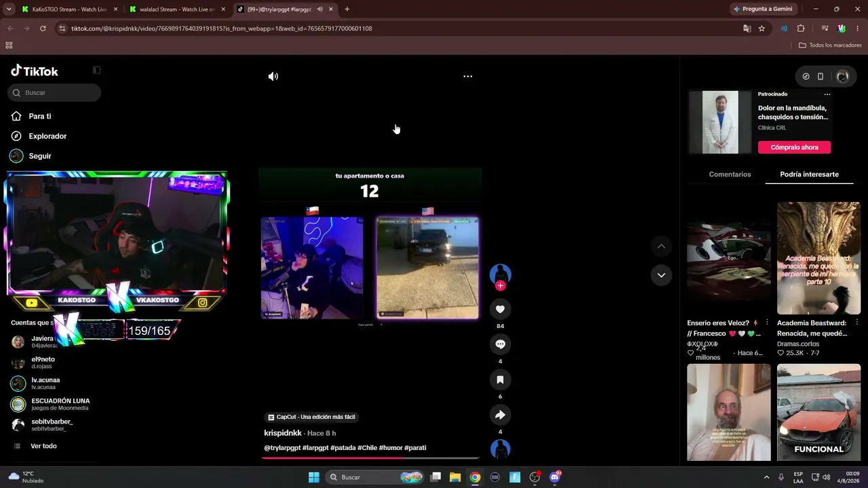Go to the previous video

coord(661,246)
